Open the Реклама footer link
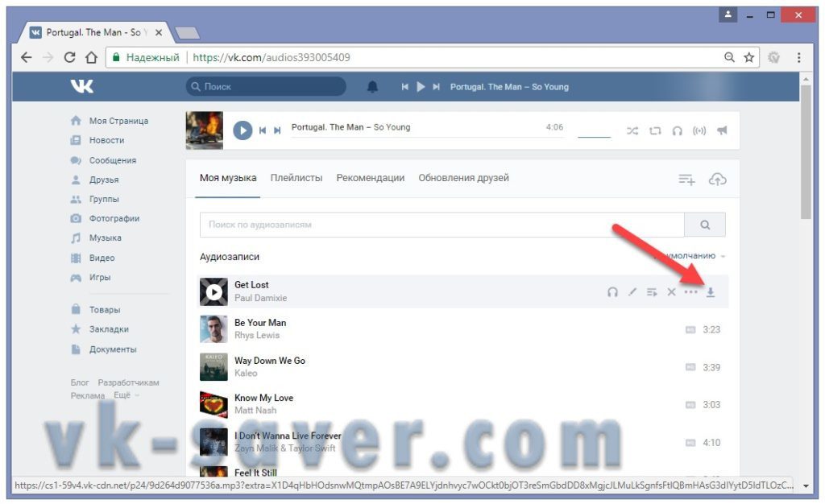Viewport: 825px width, 504px height. tap(87, 396)
